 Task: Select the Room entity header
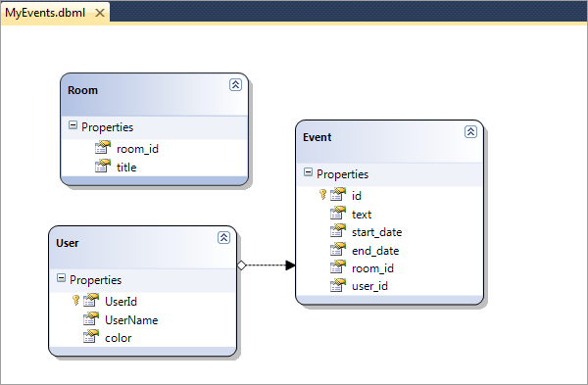click(154, 95)
